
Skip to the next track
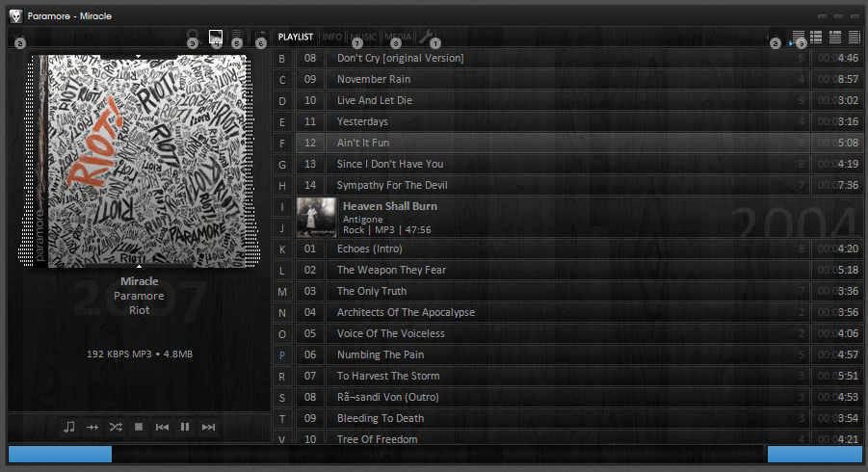(208, 427)
